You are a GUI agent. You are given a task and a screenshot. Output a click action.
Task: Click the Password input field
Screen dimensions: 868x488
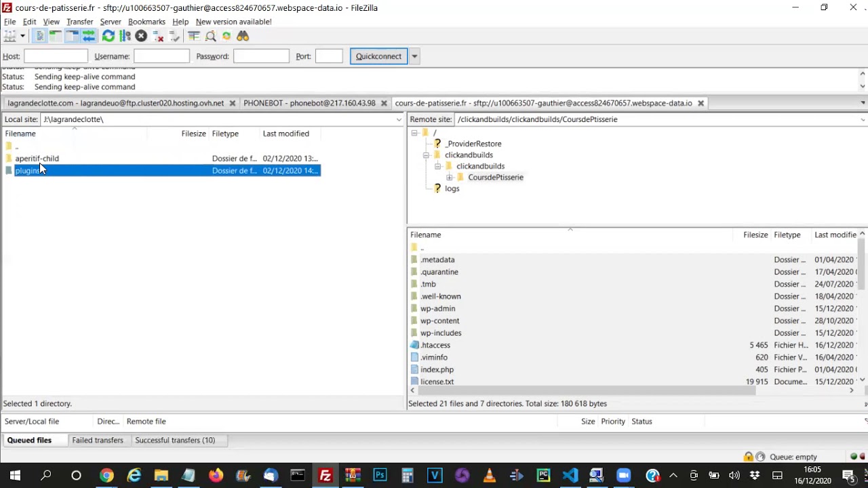(261, 56)
